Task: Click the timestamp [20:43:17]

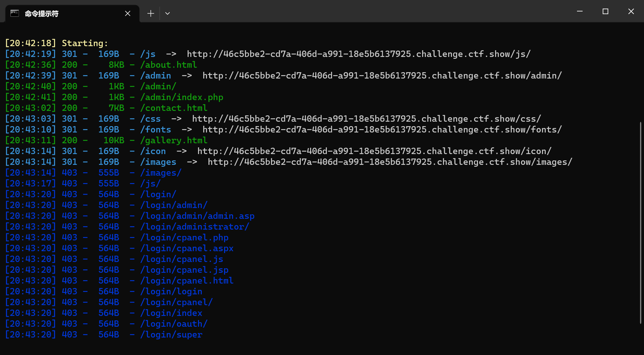Action: tap(31, 183)
